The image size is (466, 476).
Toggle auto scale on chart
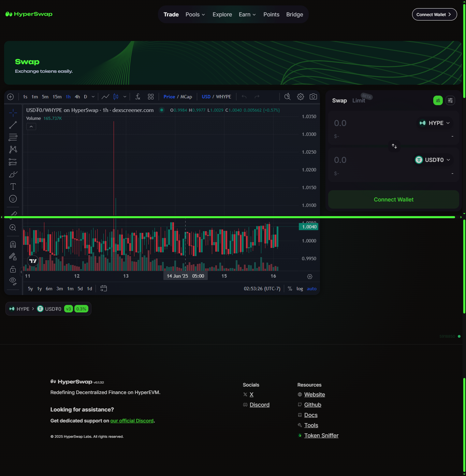[312, 289]
